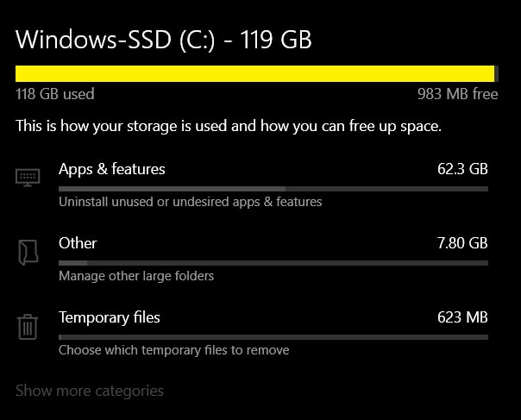The width and height of the screenshot is (521, 420).
Task: Click the Temporary files usage bar
Action: [x=273, y=337]
